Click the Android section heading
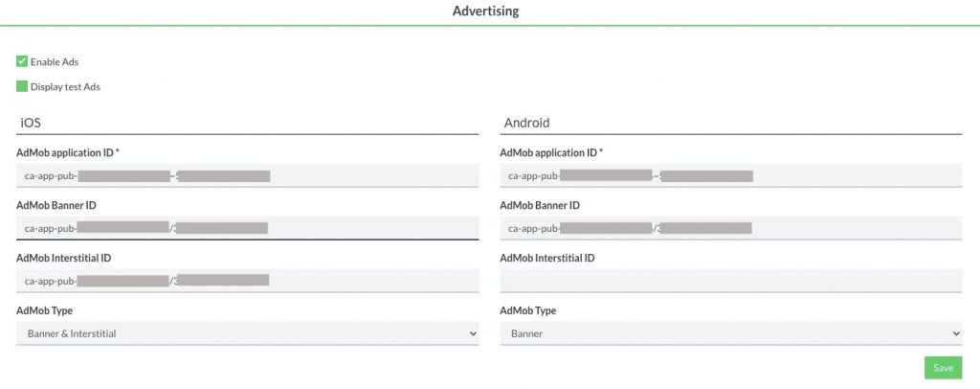980x389 pixels. coord(525,123)
